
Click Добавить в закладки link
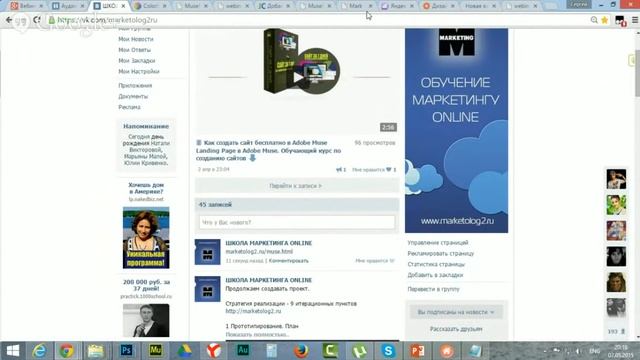tap(435, 275)
